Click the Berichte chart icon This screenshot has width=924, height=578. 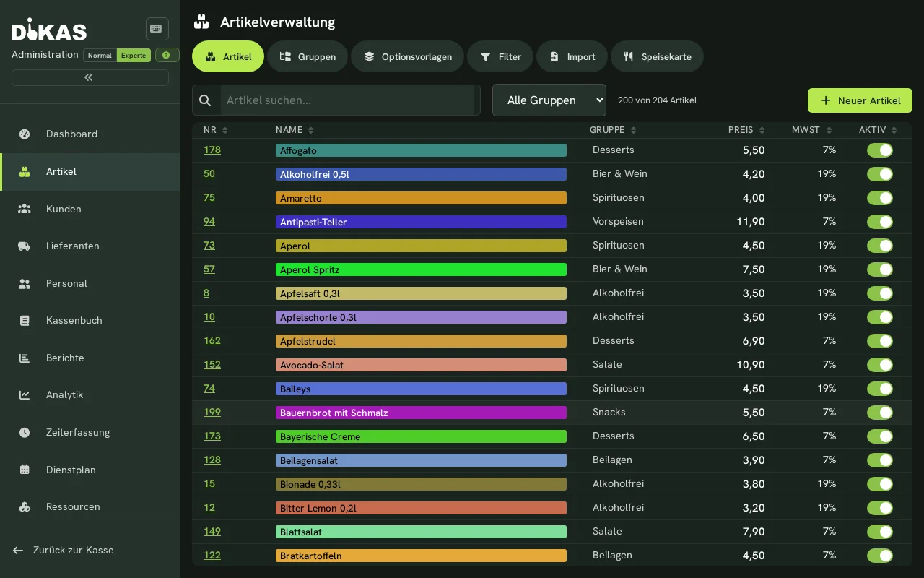coord(25,358)
